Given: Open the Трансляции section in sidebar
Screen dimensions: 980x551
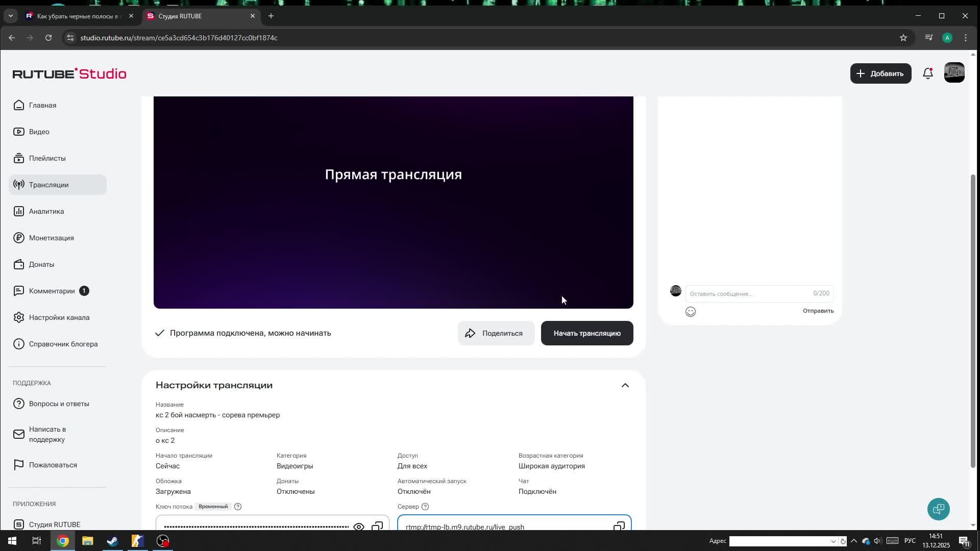Looking at the screenshot, I should [x=50, y=185].
